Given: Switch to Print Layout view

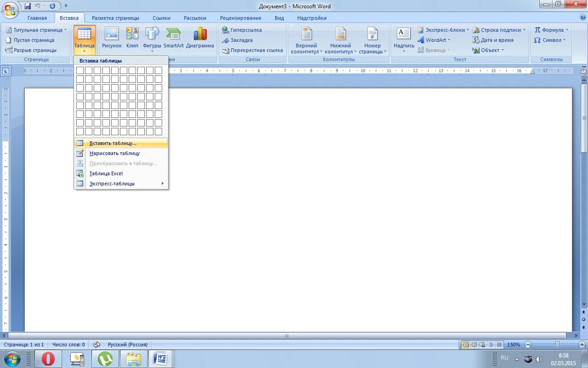Looking at the screenshot, I should [x=466, y=345].
